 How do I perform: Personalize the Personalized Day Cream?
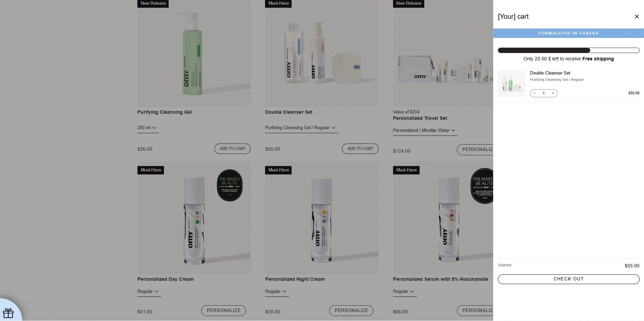click(x=223, y=311)
